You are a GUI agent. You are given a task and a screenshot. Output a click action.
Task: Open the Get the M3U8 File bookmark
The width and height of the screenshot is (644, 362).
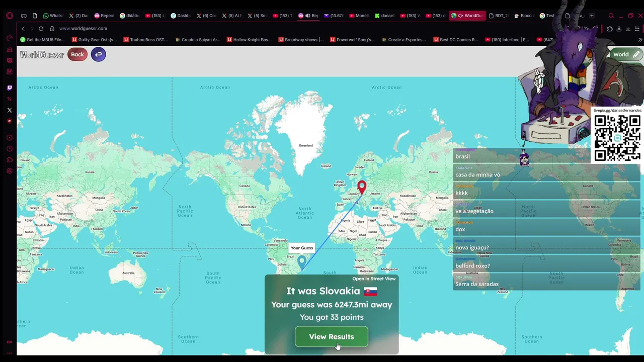tap(42, 40)
